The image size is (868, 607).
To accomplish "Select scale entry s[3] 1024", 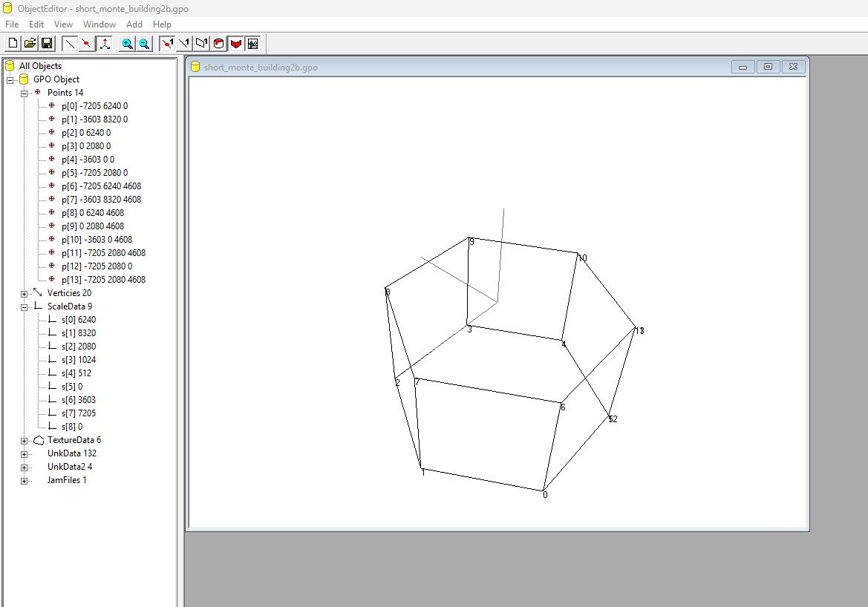I will [x=79, y=360].
